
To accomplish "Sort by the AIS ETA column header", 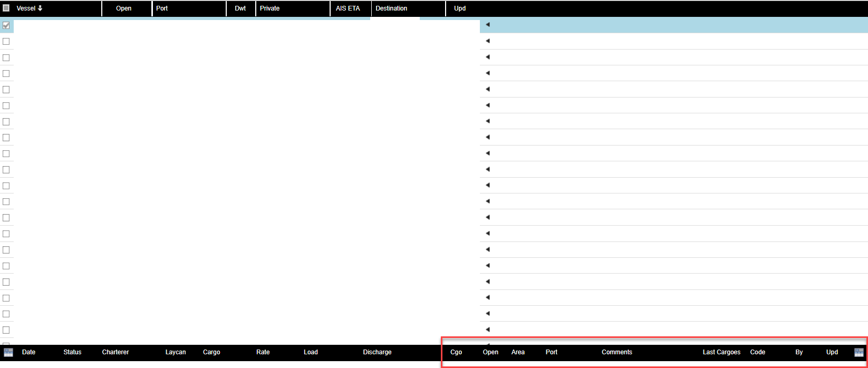I will pos(348,8).
